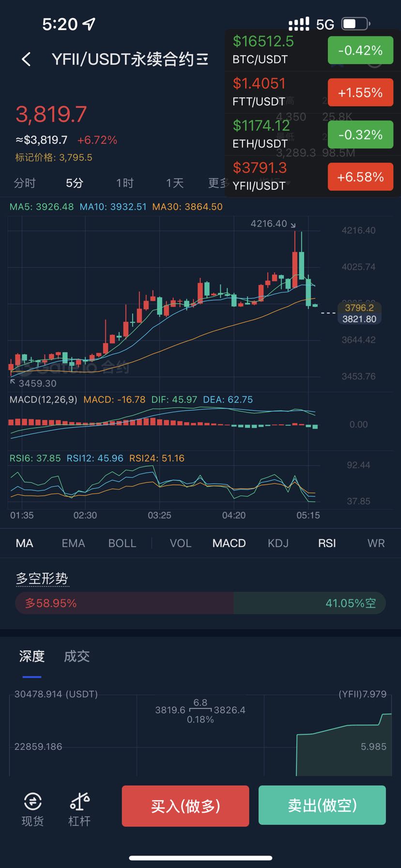
Task: Tap the mark price 标记价格: 3,795.5
Action: [54, 157]
